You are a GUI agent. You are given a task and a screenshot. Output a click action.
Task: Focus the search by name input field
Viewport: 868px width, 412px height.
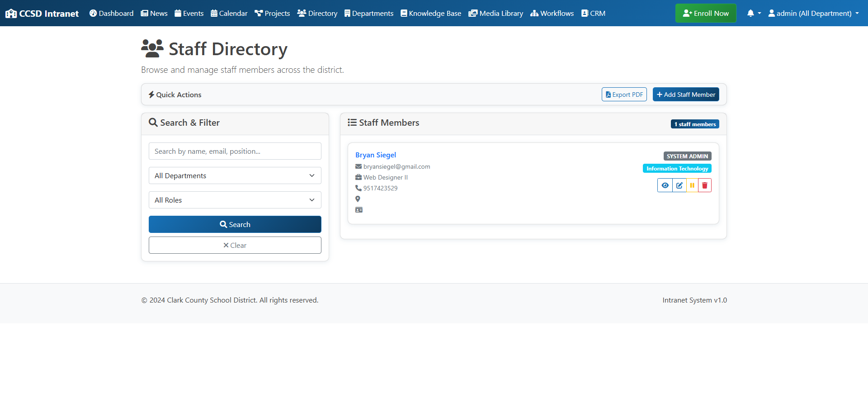[235, 151]
